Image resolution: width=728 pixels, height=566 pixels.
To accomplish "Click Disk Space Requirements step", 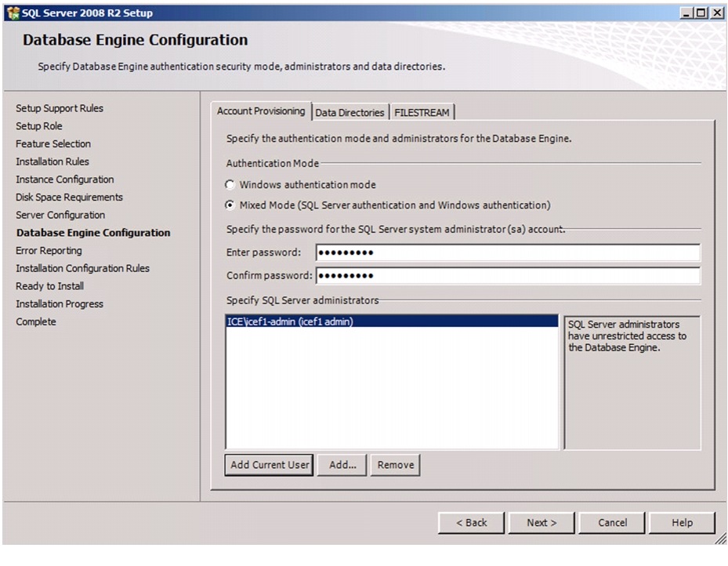I will click(69, 198).
